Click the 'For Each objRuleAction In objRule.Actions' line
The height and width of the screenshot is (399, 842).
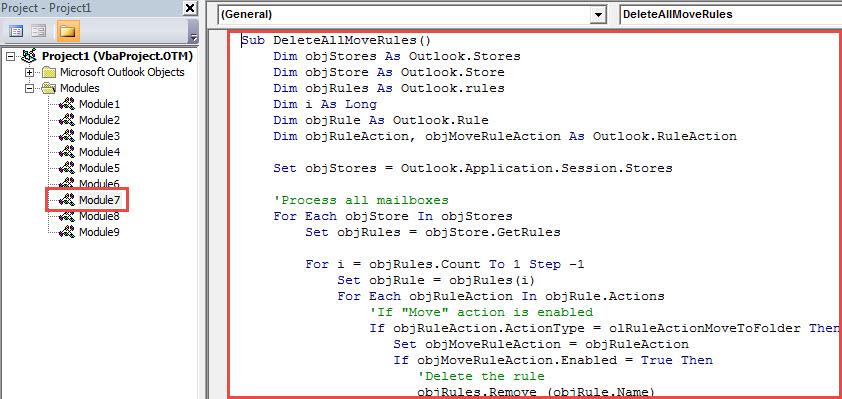[501, 296]
